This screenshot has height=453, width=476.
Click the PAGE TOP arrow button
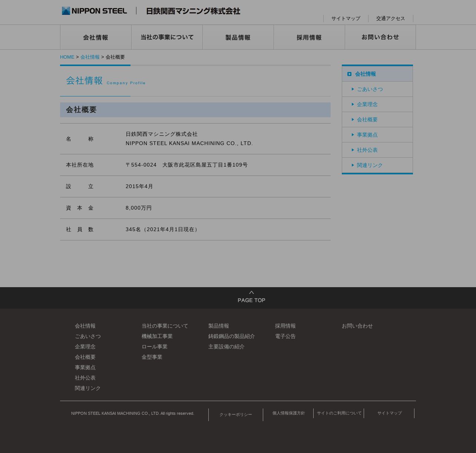pyautogui.click(x=251, y=297)
